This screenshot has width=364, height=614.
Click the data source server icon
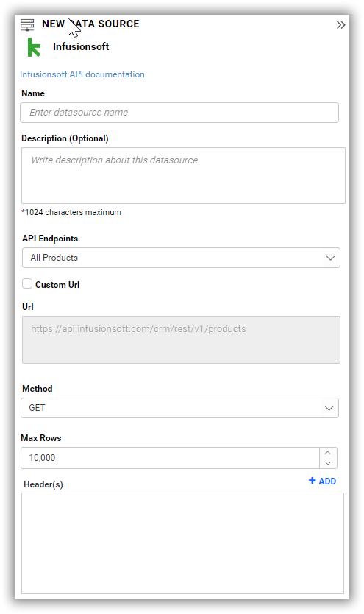[27, 25]
